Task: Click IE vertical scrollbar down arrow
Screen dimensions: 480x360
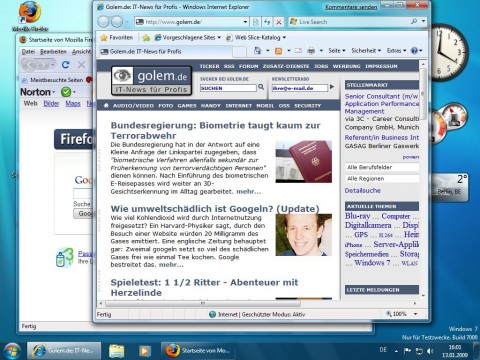Action: point(423,295)
